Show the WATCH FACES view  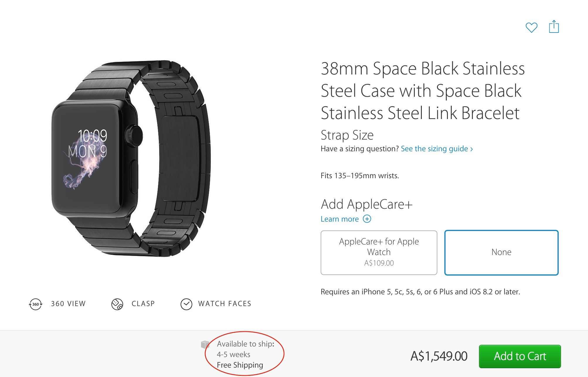coord(225,304)
